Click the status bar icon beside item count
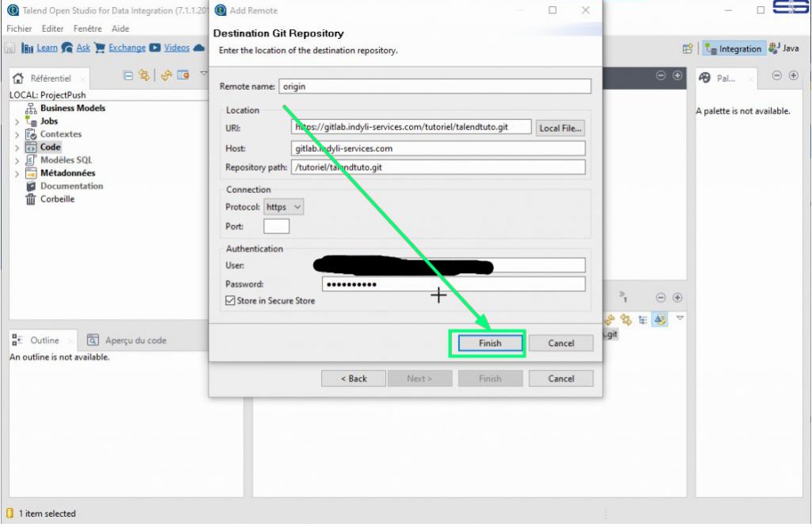The height and width of the screenshot is (527, 812). (x=10, y=514)
